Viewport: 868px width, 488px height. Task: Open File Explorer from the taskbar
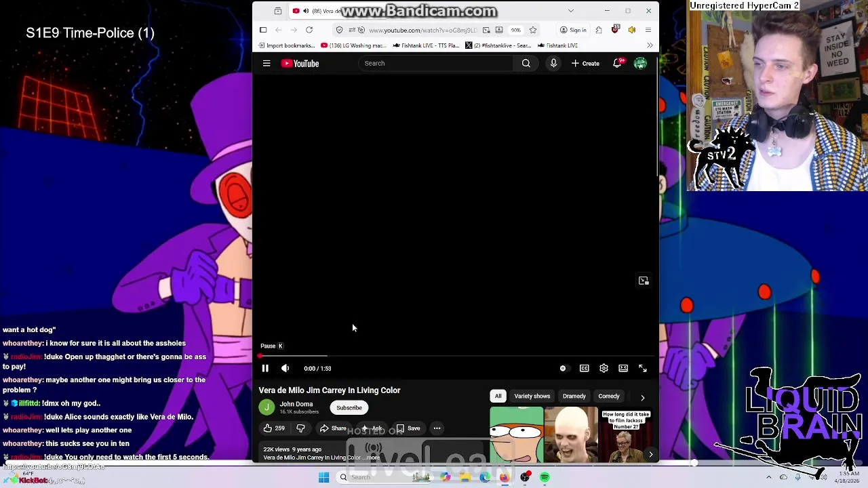coord(466,477)
